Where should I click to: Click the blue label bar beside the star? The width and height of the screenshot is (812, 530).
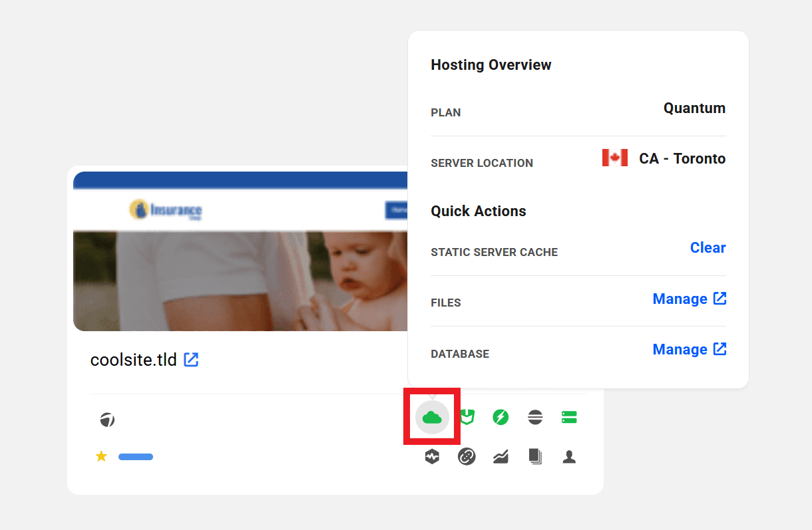(136, 457)
